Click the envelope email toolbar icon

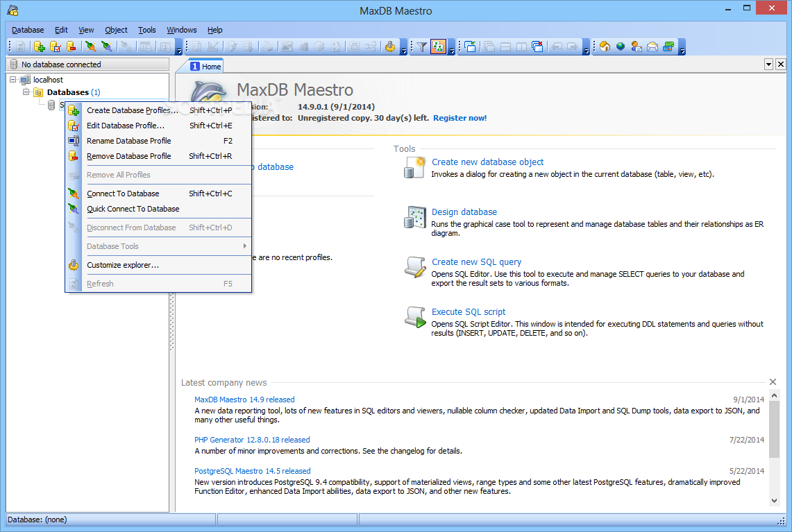(x=652, y=47)
